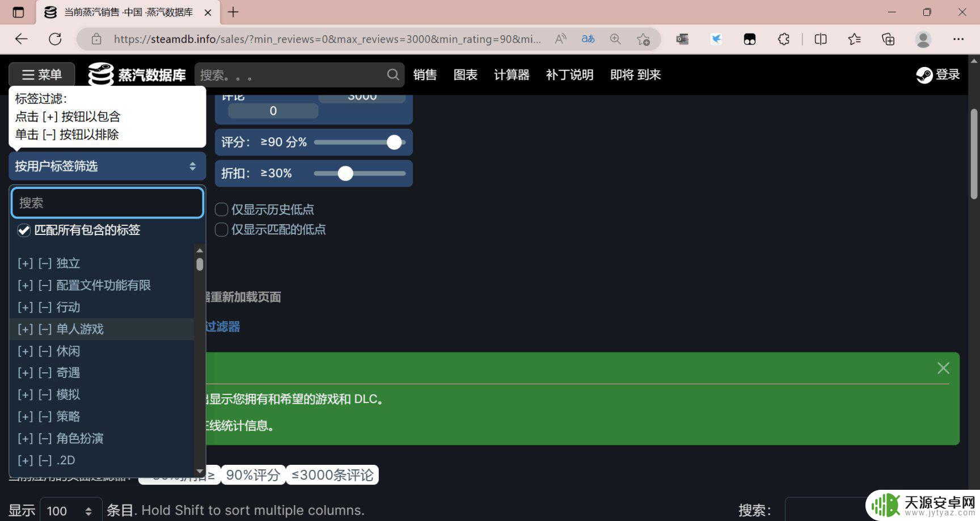980x521 pixels.
Task: Open the 图表 nav item
Action: pyautogui.click(x=466, y=74)
